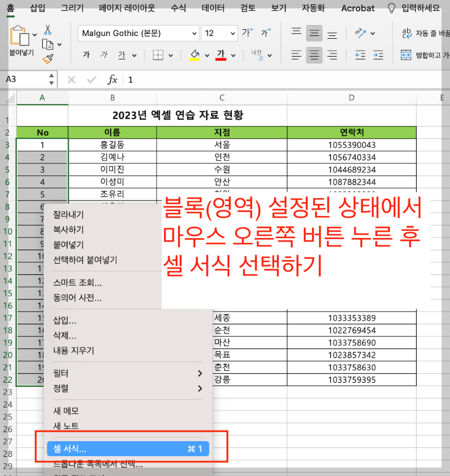Image resolution: width=450 pixels, height=476 pixels.
Task: Choose 셀 서식 from the context menu
Action: [128, 448]
